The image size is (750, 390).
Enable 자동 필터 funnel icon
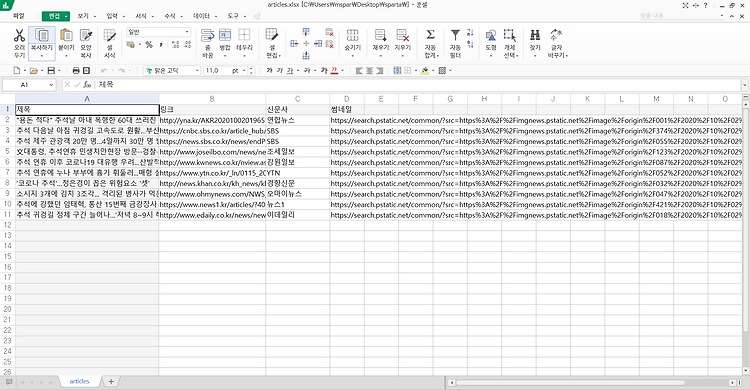(455, 35)
